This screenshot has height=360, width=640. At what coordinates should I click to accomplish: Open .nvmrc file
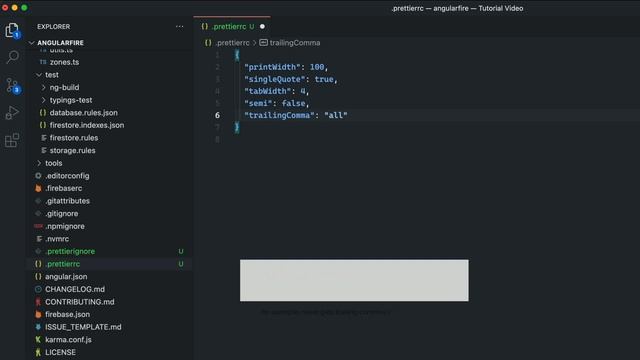[57, 239]
